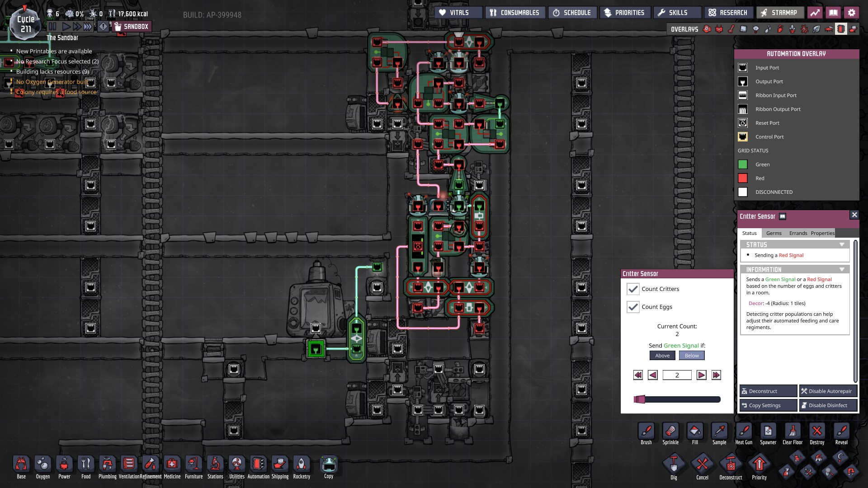Open the Plumbing overlay droplets icon

768,29
